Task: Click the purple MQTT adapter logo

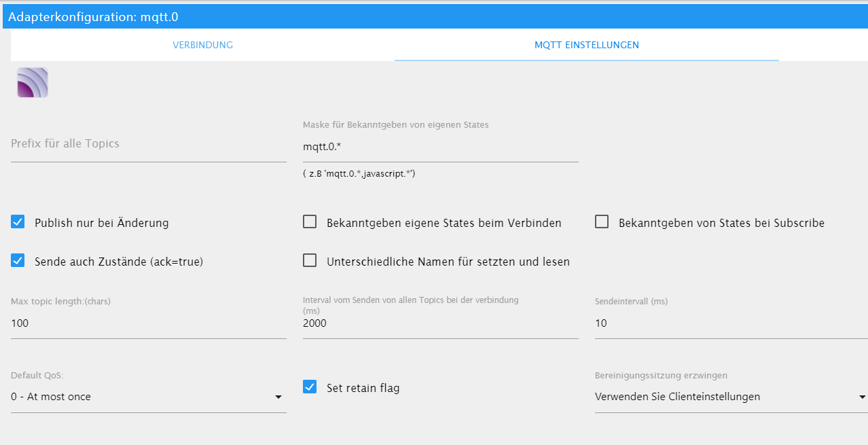Action: pos(33,83)
